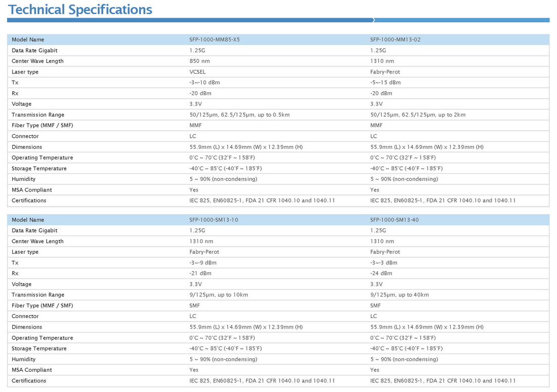Click the -3~3 dBm Tx value
Image resolution: width=557 pixels, height=392 pixels.
(384, 263)
